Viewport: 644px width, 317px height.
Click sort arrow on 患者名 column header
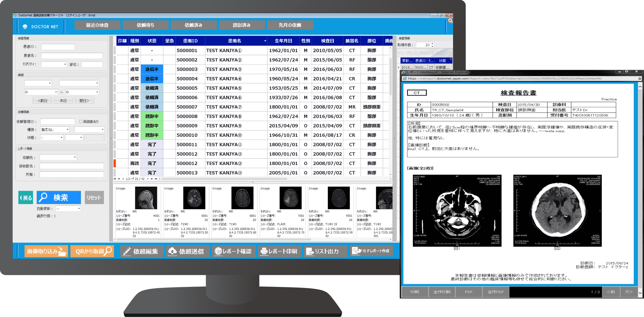[x=265, y=41]
